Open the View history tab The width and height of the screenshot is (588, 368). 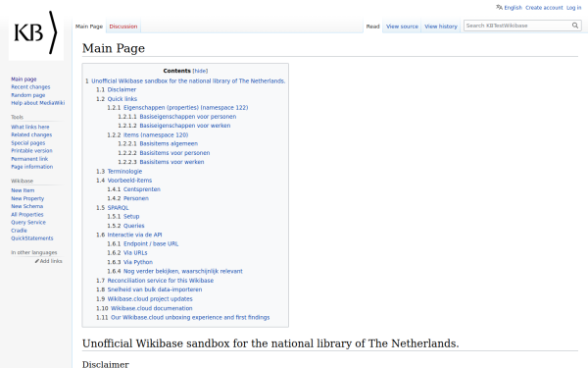point(441,26)
